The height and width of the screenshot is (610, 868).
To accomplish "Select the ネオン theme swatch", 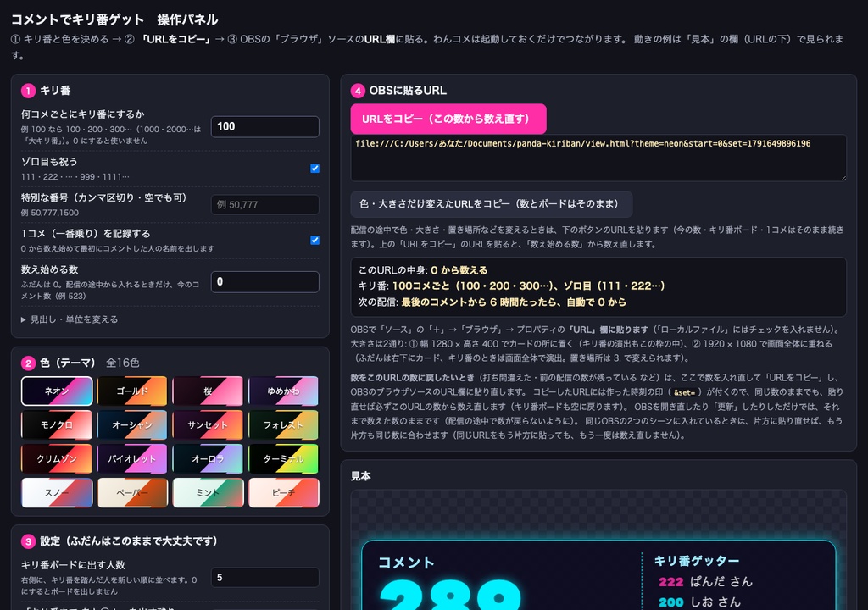I will (x=57, y=391).
